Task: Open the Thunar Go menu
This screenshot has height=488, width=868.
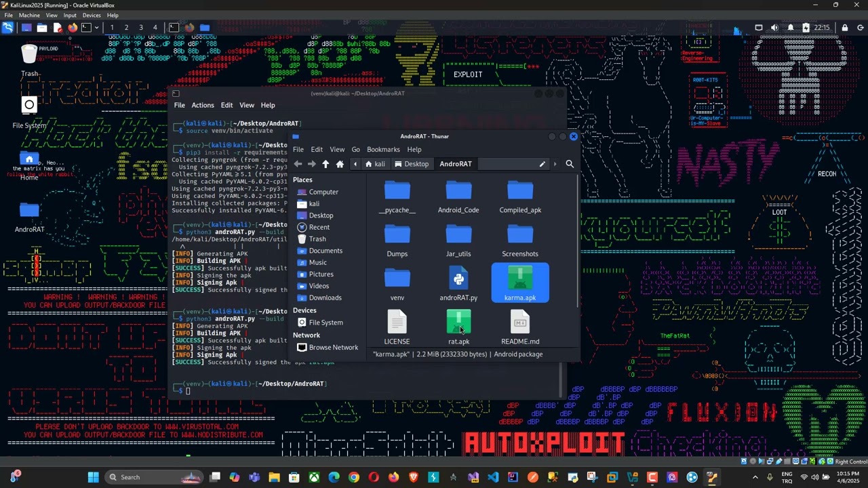Action: 355,149
